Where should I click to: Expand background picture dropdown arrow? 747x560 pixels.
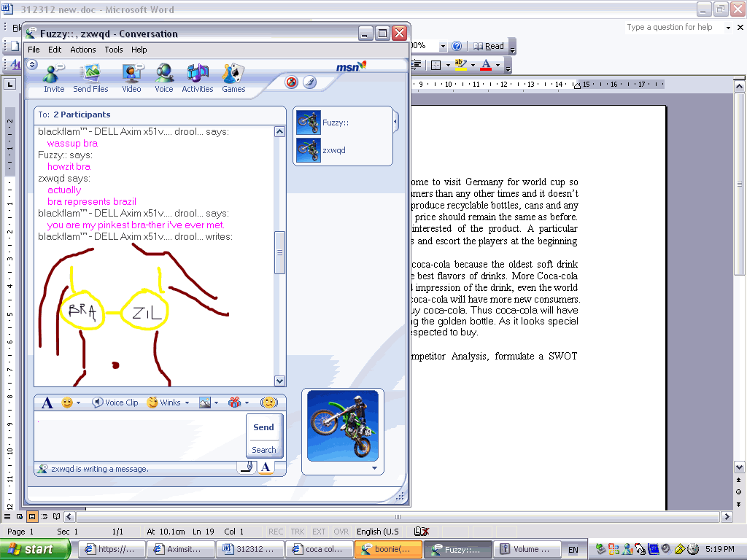[216, 402]
